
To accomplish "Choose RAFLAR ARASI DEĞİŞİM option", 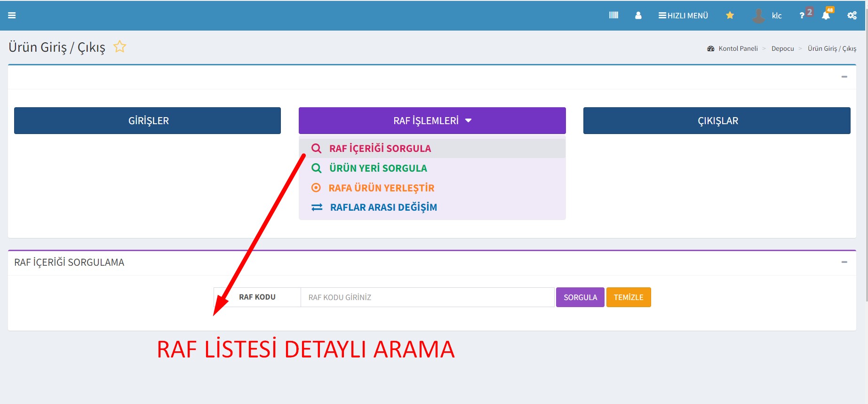I will click(x=383, y=207).
